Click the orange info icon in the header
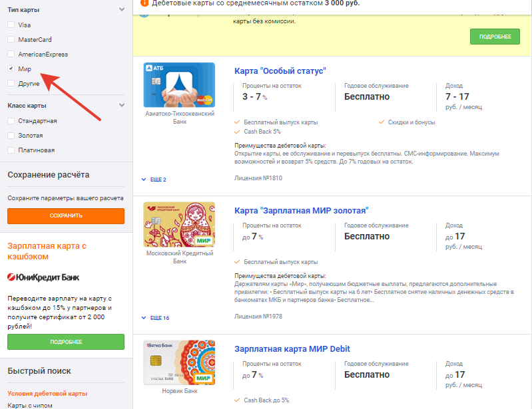Screen dimensions: 532x409 coord(144,3)
